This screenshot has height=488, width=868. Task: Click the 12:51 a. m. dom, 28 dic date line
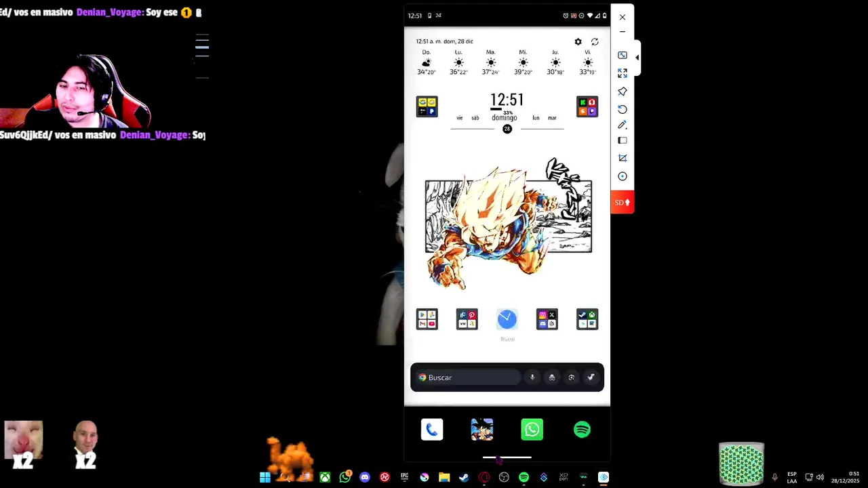(445, 42)
